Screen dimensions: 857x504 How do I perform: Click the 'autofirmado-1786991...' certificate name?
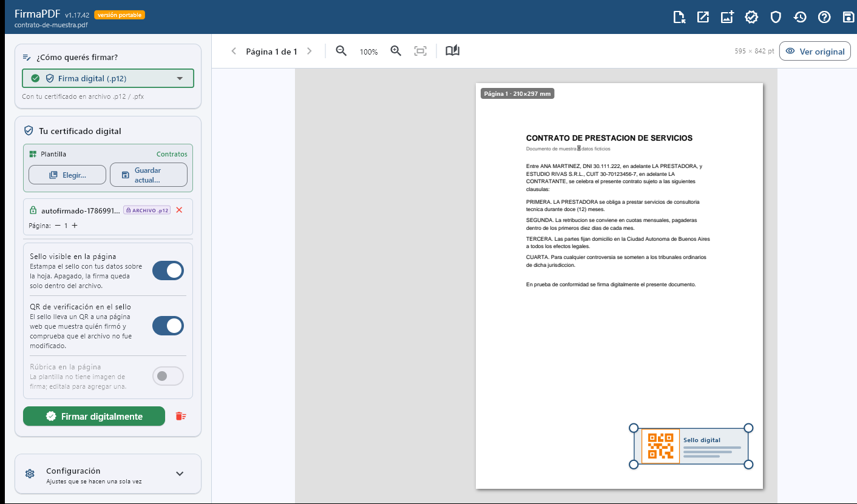80,210
